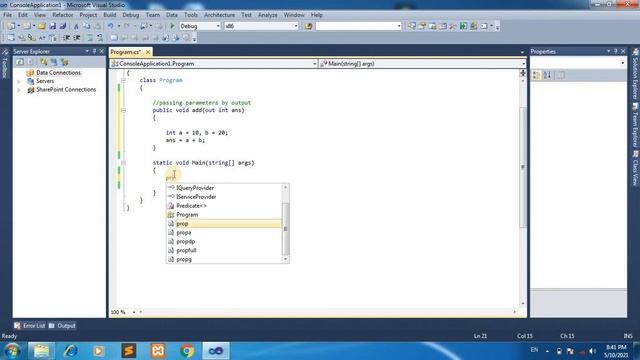Expand the SharePoint Connections node
Image resolution: width=640 pixels, height=360 pixels.
tap(19, 90)
